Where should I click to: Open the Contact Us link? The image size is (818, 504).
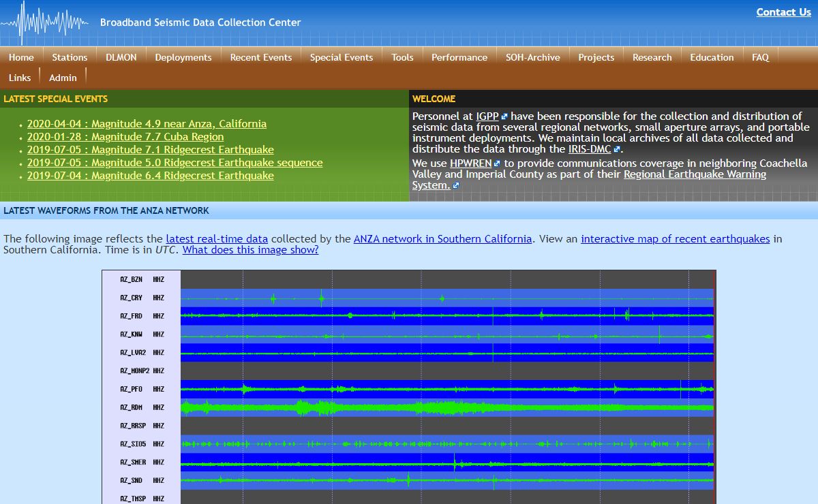[x=783, y=12]
